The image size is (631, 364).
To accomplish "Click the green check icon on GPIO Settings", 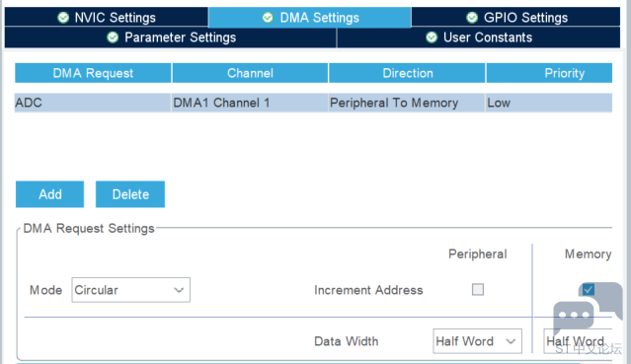I will [472, 18].
